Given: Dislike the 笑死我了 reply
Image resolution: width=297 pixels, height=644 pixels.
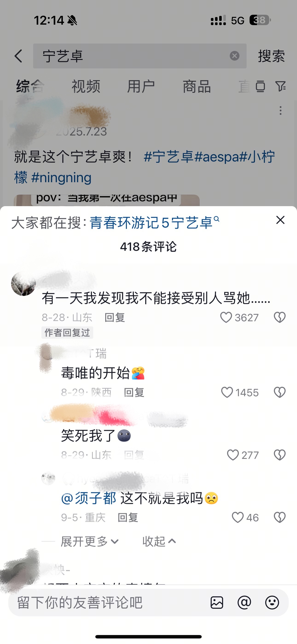Looking at the screenshot, I should (280, 455).
